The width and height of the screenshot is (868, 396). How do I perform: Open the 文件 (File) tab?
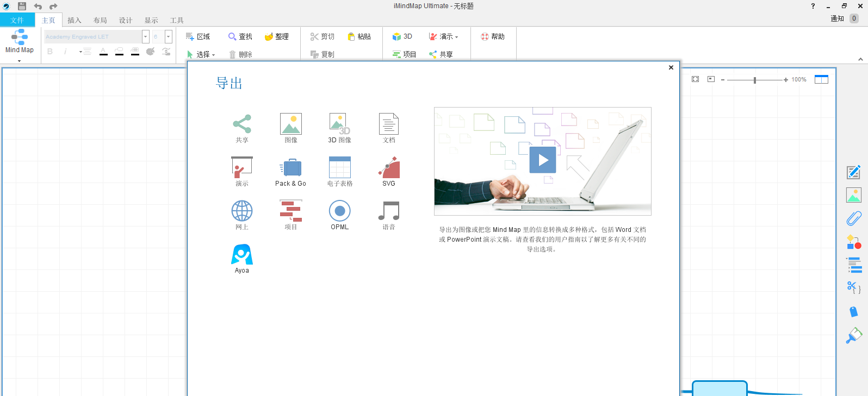(x=17, y=20)
